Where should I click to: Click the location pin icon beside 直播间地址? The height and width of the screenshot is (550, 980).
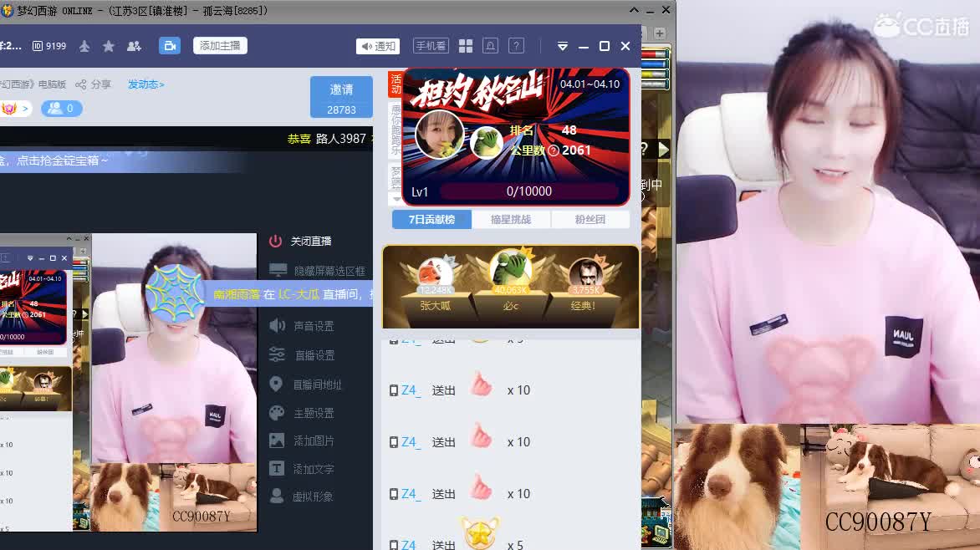tap(276, 384)
